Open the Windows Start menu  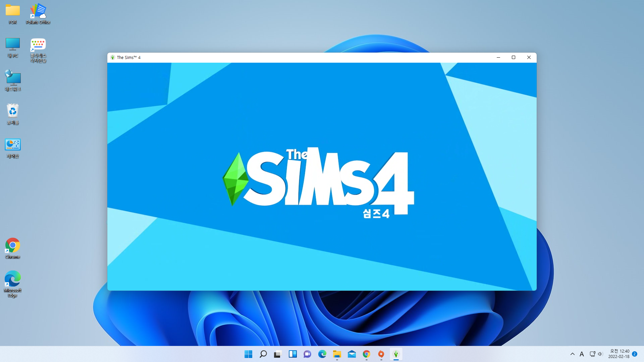point(248,354)
